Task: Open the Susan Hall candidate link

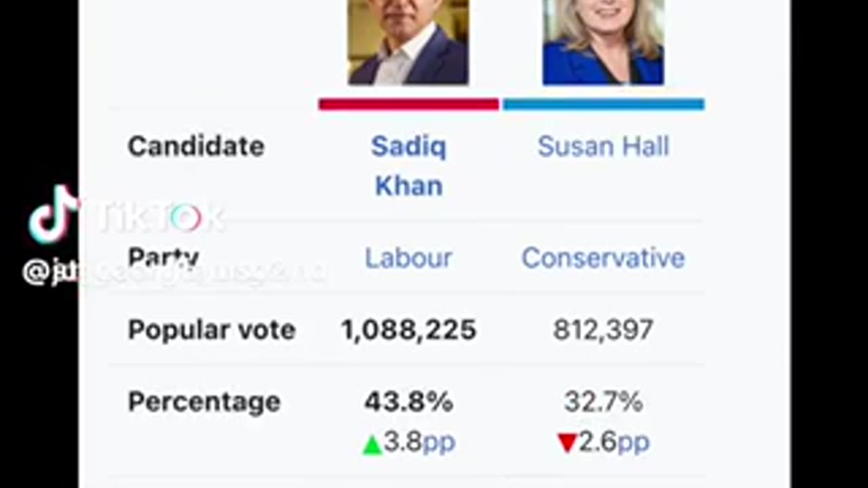Action: [x=603, y=146]
